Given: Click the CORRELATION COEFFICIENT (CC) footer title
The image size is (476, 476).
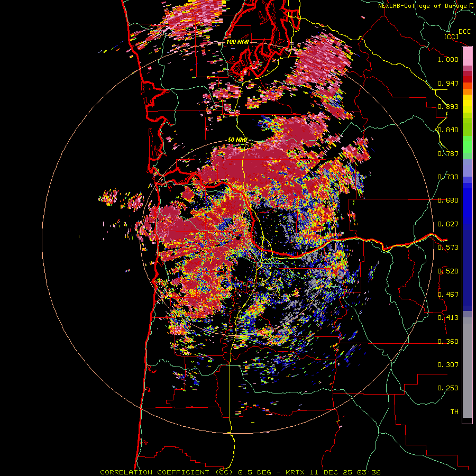Looking at the screenshot, I should (x=167, y=472).
